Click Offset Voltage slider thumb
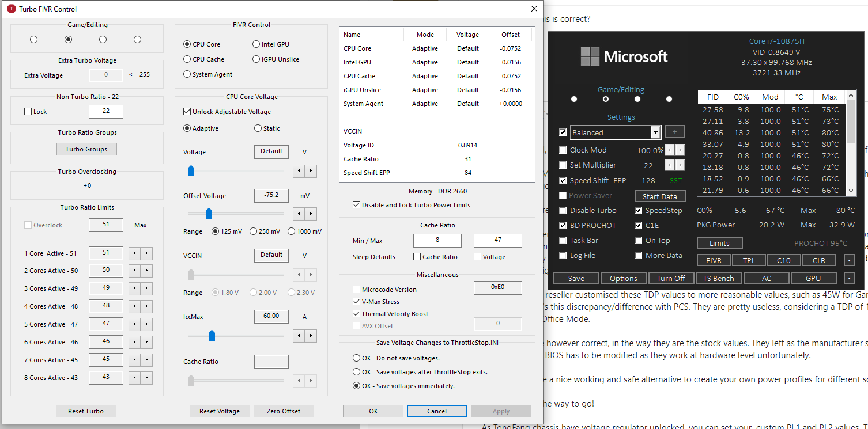The width and height of the screenshot is (868, 429). pos(209,214)
